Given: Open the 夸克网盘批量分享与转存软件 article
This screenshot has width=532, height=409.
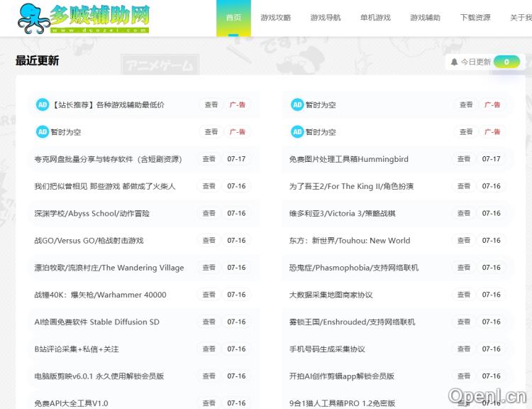Looking at the screenshot, I should point(108,159).
